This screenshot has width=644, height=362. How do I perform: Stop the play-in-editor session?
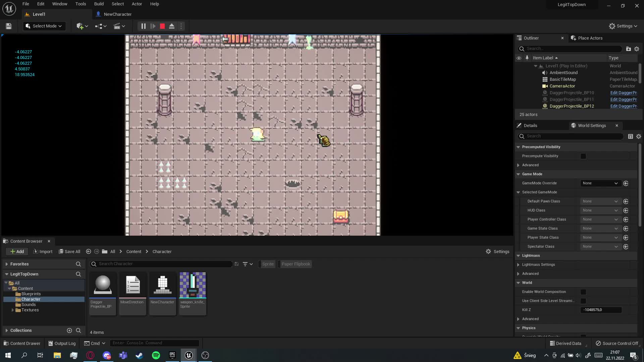click(162, 26)
